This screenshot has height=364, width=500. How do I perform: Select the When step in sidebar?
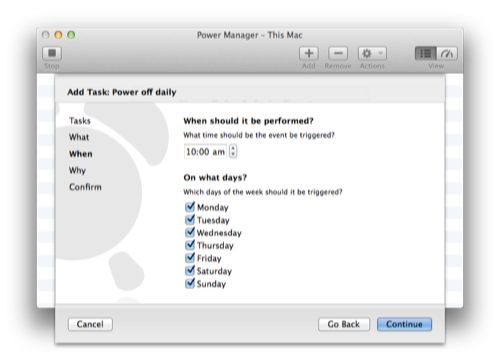(81, 154)
